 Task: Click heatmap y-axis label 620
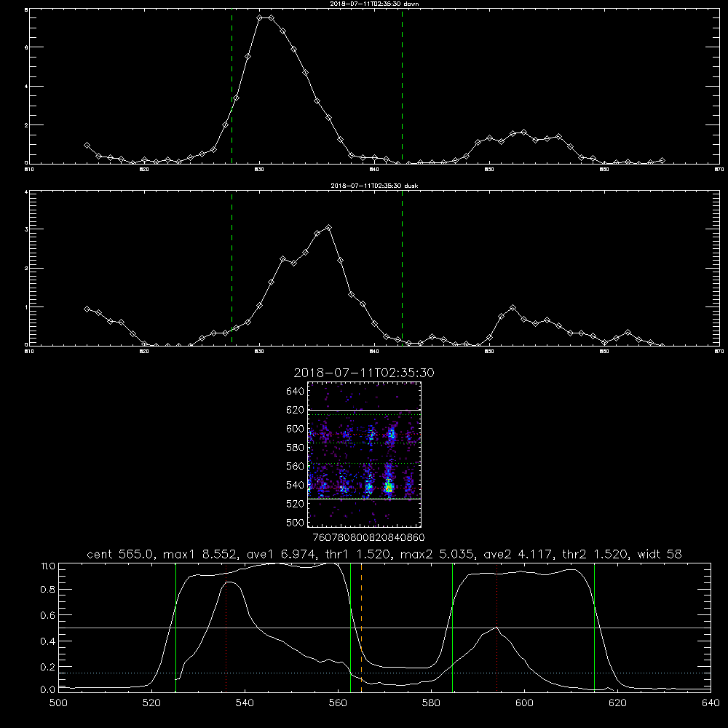coord(296,410)
